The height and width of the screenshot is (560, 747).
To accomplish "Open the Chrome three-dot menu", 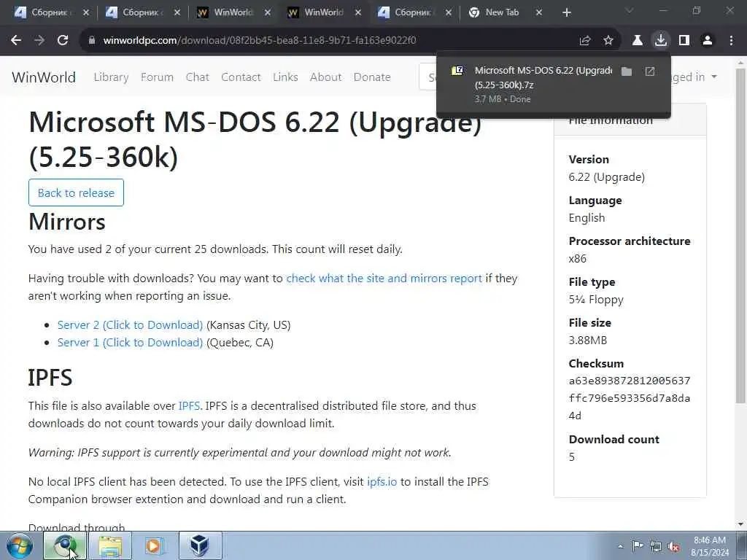I will [731, 41].
